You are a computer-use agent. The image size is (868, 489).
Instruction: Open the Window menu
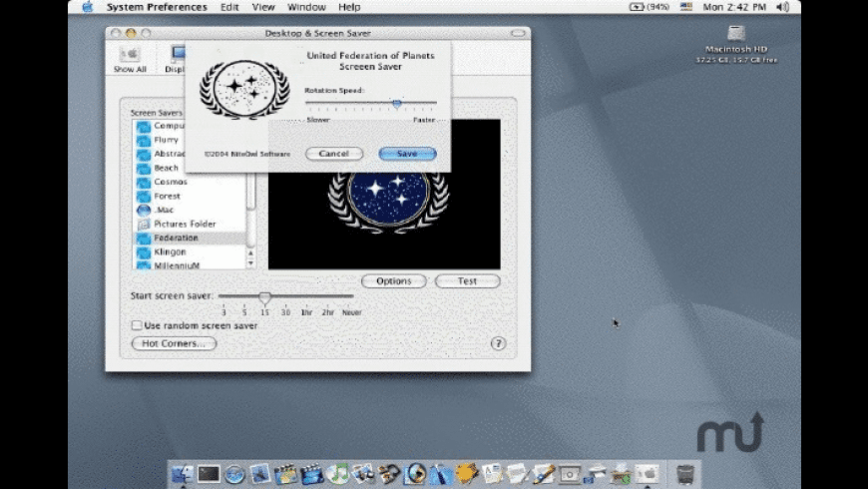(306, 7)
